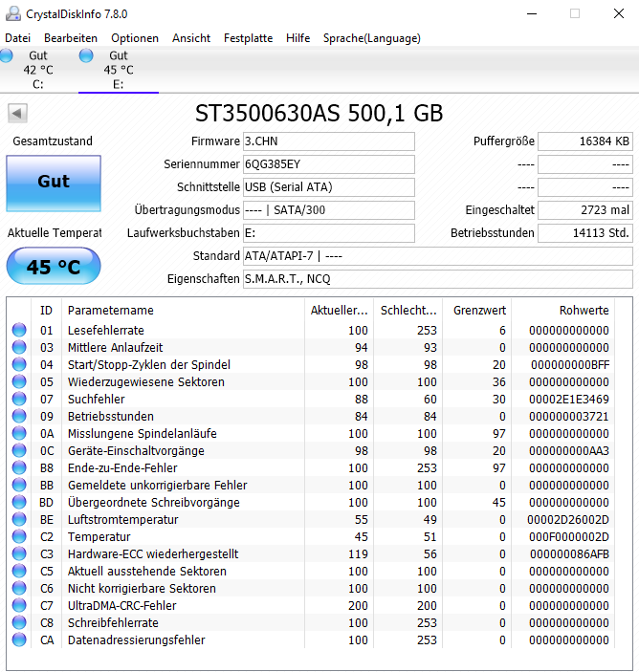Click raw value 000000003721 for Betriebsstunden
Screen dimensions: 639x672
[568, 416]
